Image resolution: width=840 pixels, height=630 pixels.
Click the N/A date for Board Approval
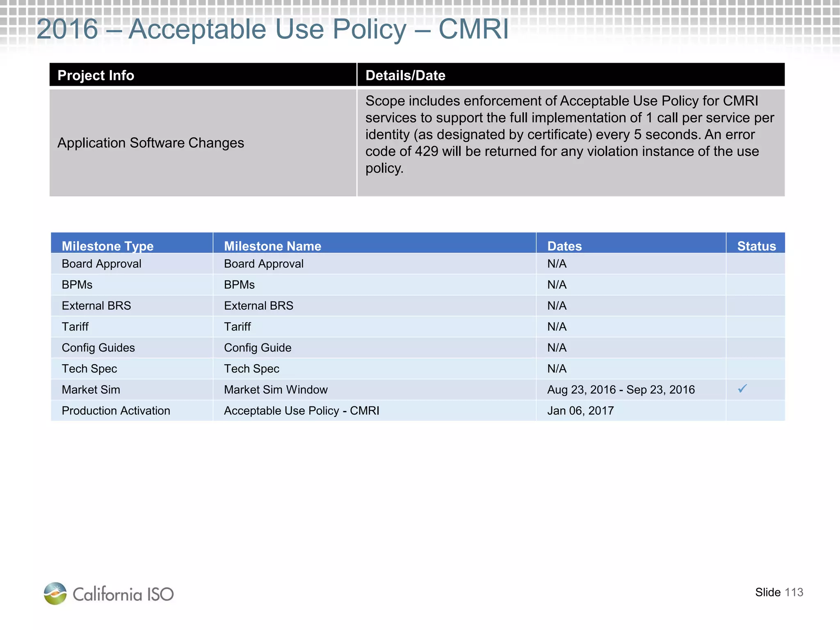(x=557, y=264)
